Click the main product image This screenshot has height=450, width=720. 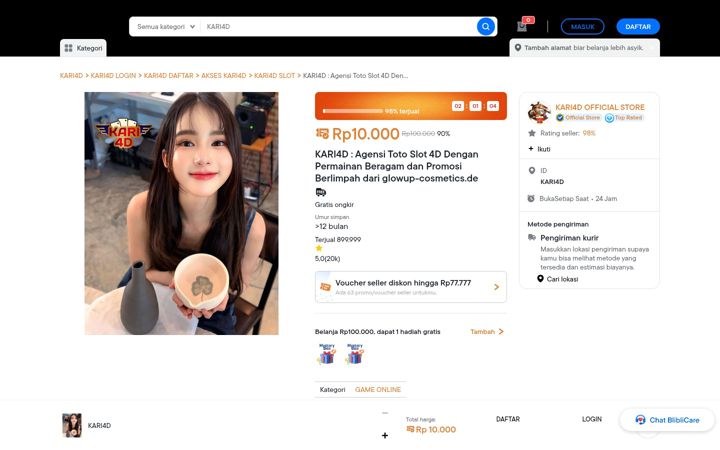pos(181,214)
